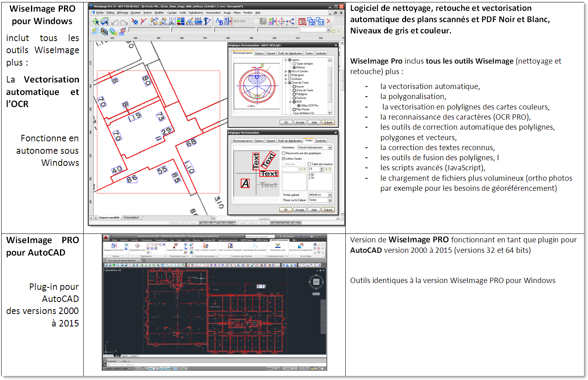Toggle ACCRO-VECT in the status bar
The height and width of the screenshot is (380, 588).
tap(208, 223)
